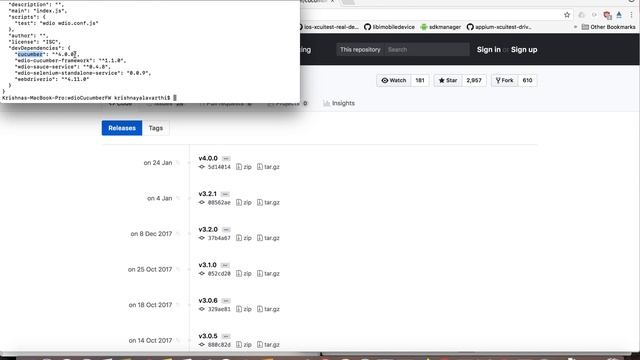This screenshot has width=640, height=360.
Task: Click the highlighted cucumber text in terminal
Action: coord(30,54)
